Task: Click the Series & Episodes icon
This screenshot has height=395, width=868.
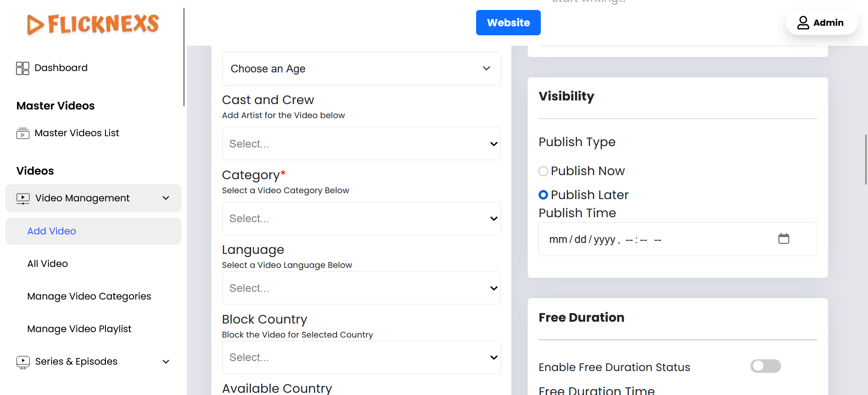Action: coord(23,362)
